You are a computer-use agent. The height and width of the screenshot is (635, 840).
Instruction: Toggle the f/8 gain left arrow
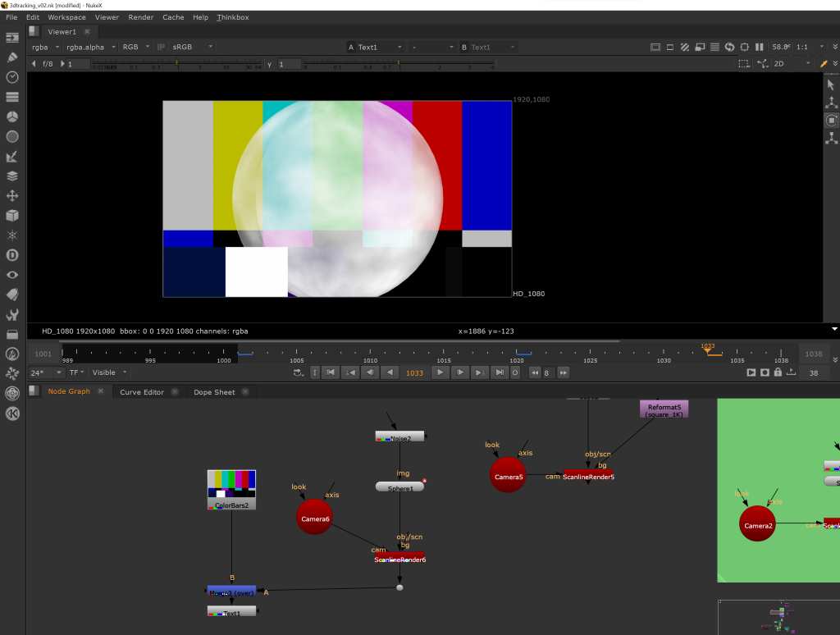(34, 64)
